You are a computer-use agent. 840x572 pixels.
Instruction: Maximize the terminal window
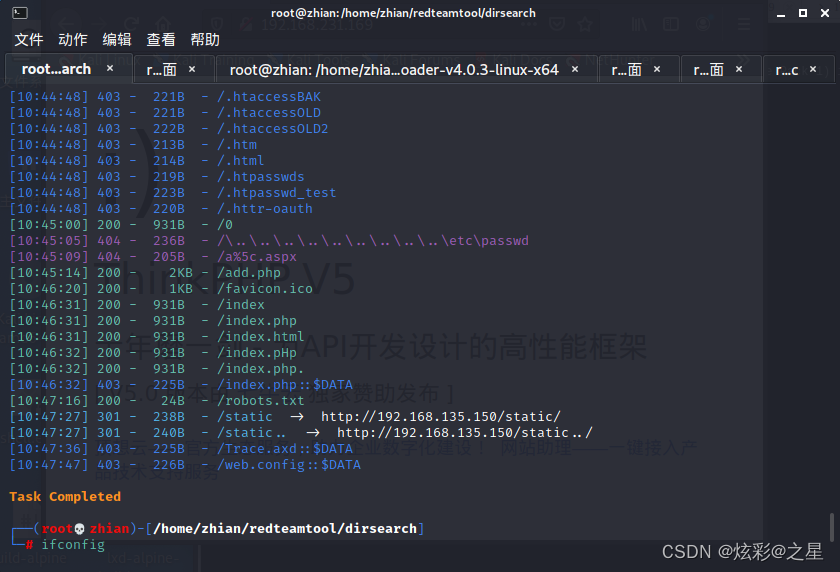(802, 13)
